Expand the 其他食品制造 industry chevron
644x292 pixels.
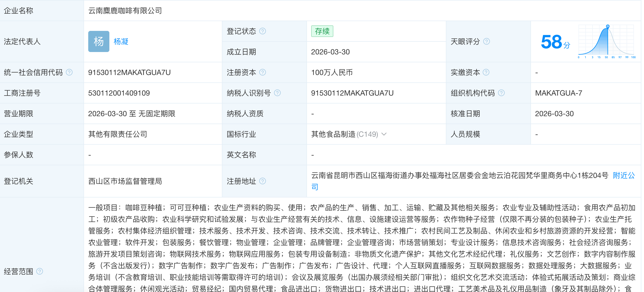click(x=384, y=134)
